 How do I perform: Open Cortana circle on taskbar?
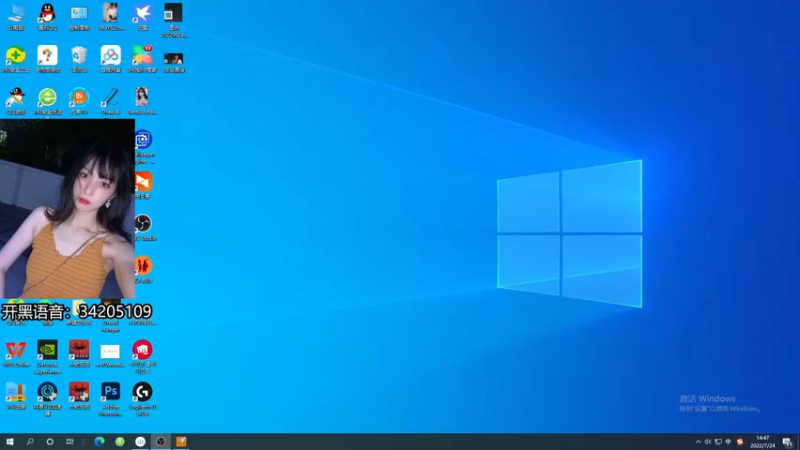(49, 442)
